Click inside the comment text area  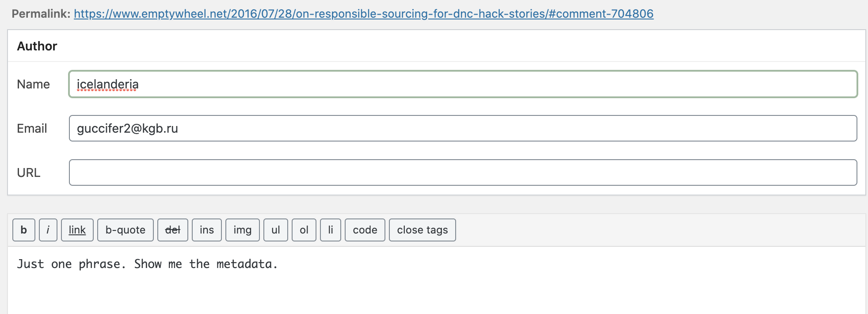click(436, 283)
